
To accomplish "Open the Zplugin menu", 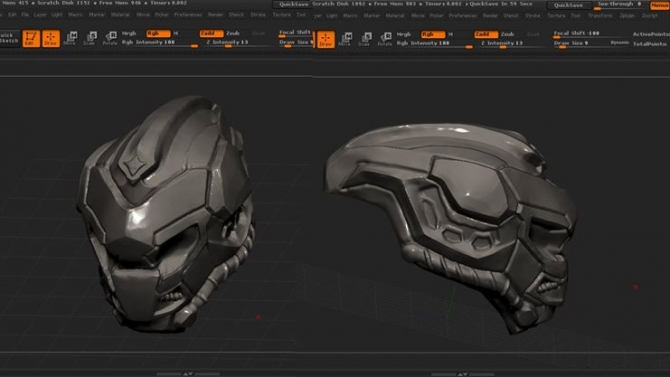I will pyautogui.click(x=627, y=15).
